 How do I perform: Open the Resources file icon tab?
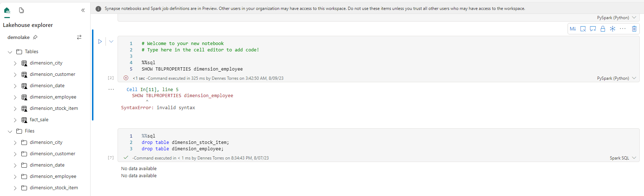[21, 11]
